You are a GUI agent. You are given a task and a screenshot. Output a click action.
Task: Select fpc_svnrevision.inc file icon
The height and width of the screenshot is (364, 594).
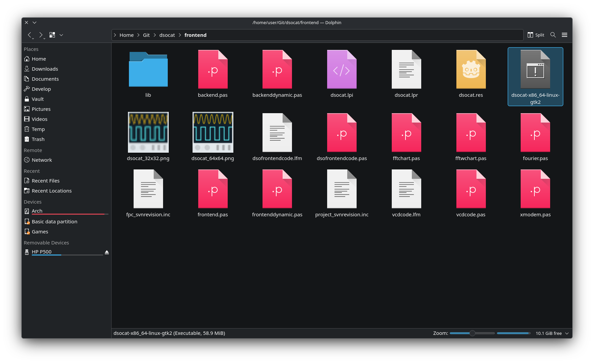click(148, 189)
